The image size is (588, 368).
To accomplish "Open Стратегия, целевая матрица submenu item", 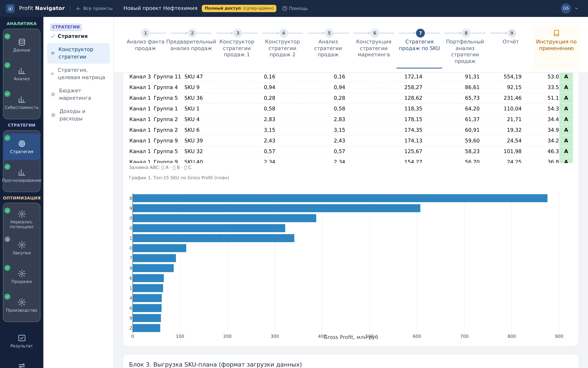I will pos(78,74).
